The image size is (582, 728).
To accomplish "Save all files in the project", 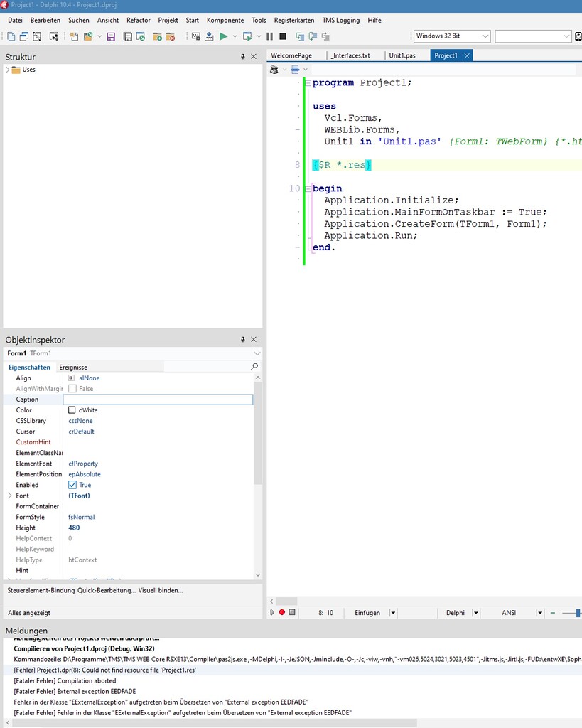I will pos(129,36).
